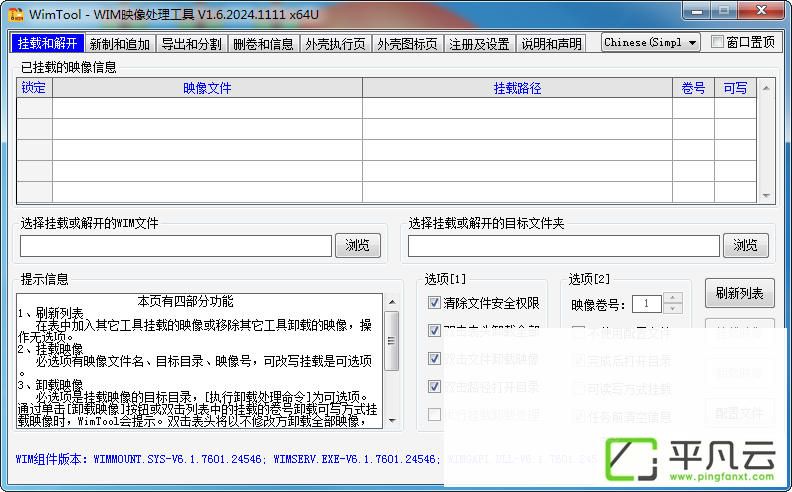Click mounted images table scroll up arrow
Screen dimensions: 792x492
766,88
